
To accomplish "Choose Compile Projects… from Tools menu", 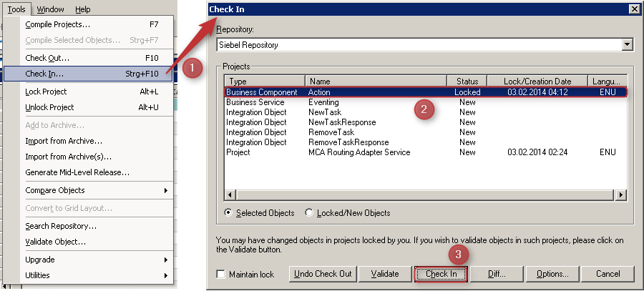I will click(88, 24).
